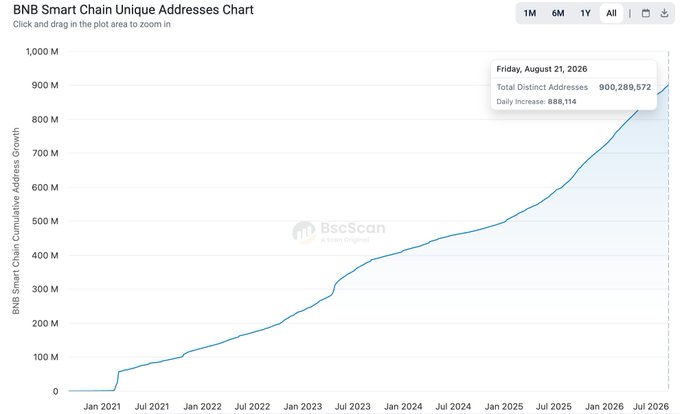Click the 700 M y-axis label
680x414 pixels.
(x=45, y=153)
